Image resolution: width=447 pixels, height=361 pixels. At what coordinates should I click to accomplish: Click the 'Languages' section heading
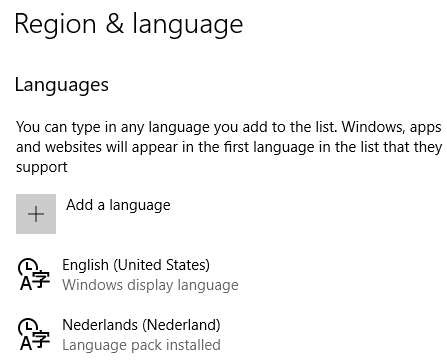pyautogui.click(x=62, y=85)
